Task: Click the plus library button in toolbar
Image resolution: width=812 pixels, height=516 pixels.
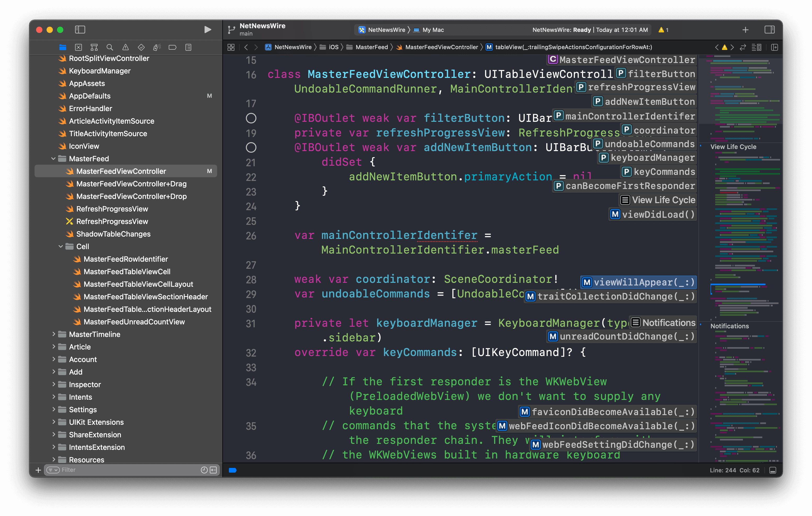Action: pos(746,30)
